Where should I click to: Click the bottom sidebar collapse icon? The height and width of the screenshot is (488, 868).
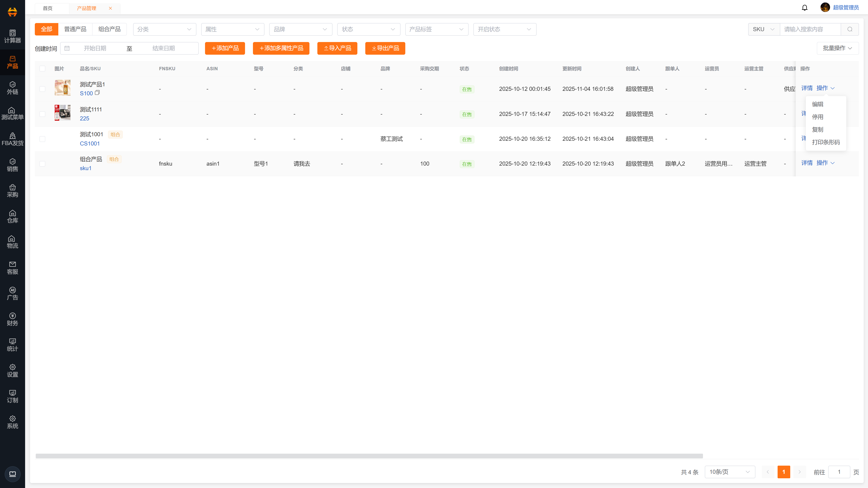pyautogui.click(x=12, y=474)
